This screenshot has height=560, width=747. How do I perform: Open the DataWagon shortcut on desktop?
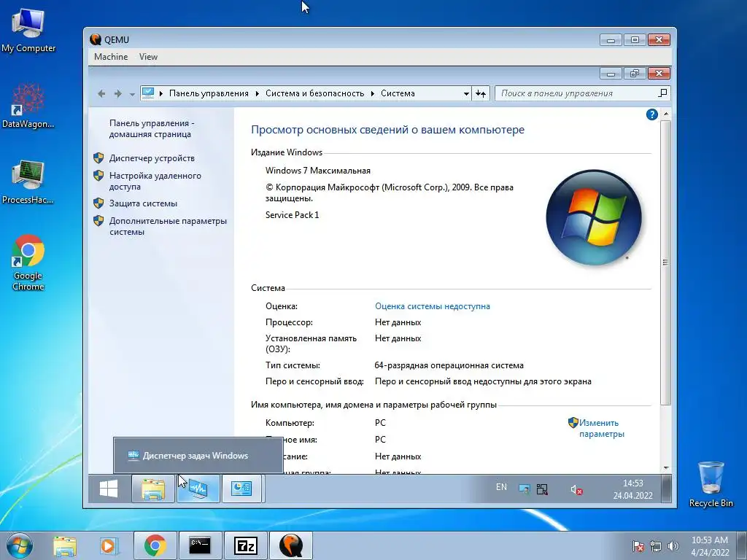coord(28,105)
